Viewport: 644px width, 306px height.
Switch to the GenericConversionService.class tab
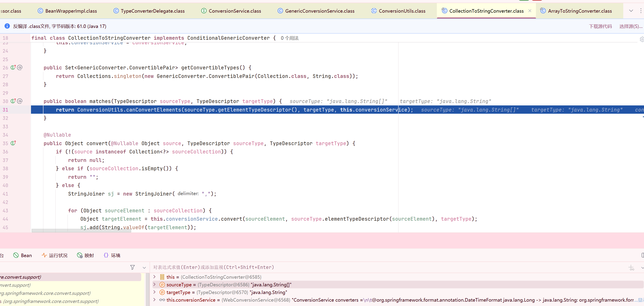click(x=320, y=11)
